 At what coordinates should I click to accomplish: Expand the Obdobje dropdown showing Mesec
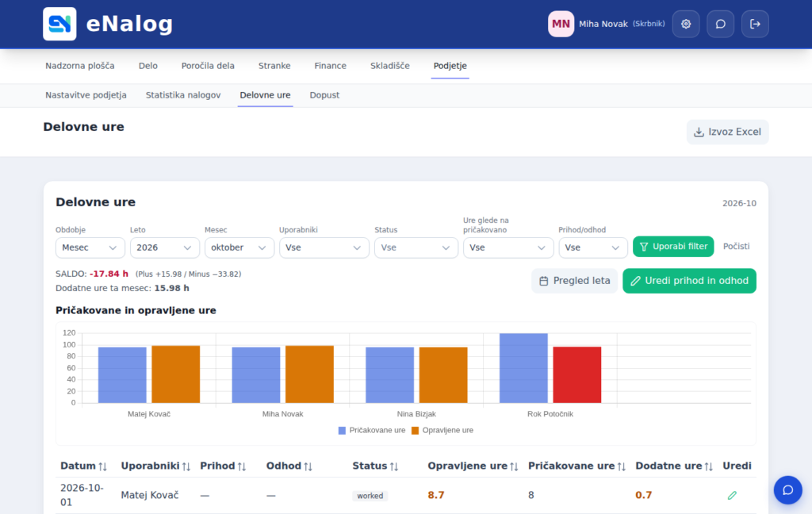click(x=90, y=247)
